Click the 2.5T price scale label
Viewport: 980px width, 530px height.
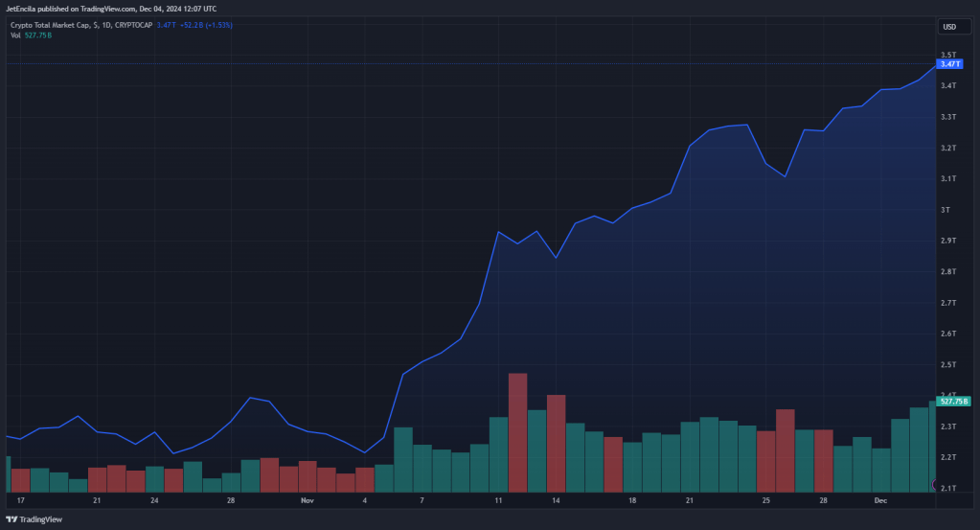(948, 365)
